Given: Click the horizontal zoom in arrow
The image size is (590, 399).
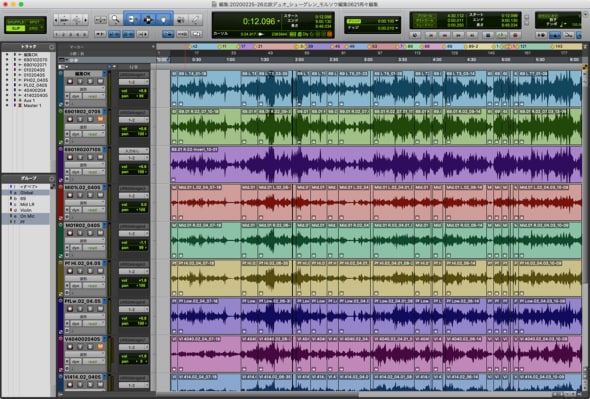Looking at the screenshot, I should click(86, 19).
